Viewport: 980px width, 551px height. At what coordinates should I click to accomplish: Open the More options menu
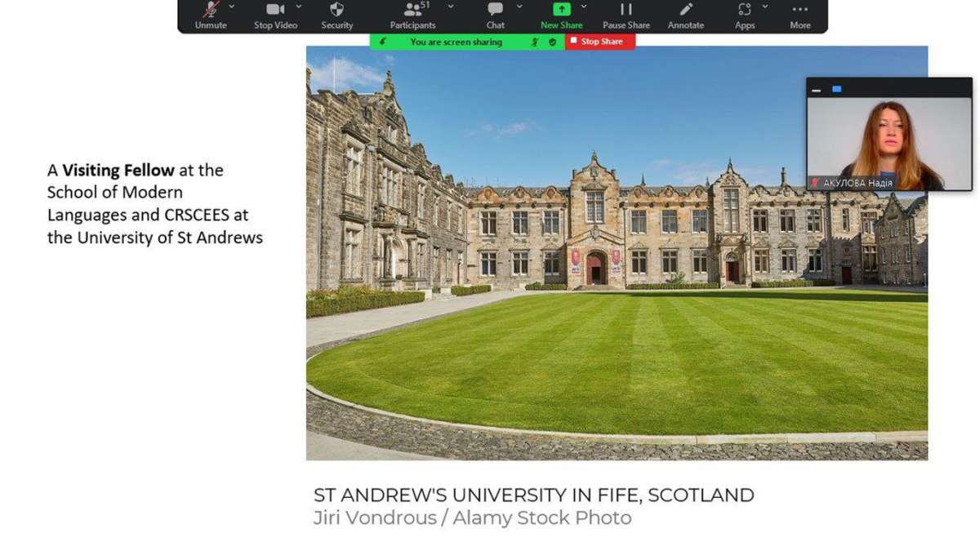800,16
